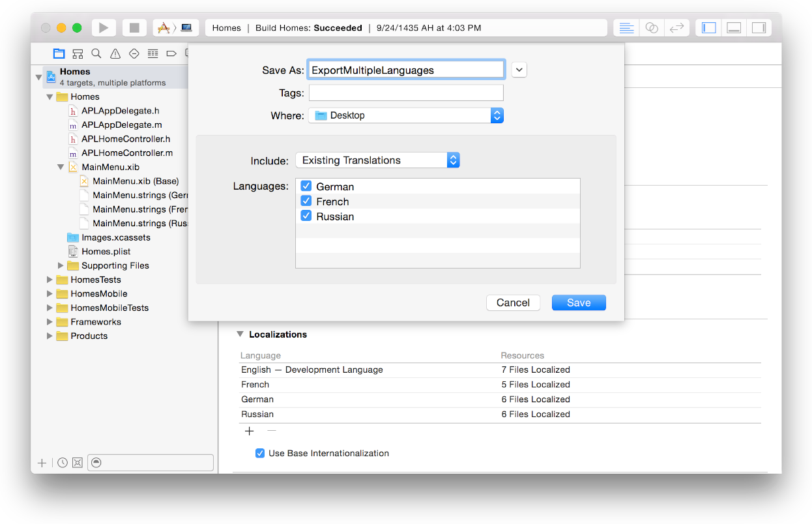The height and width of the screenshot is (524, 812).
Task: Cancel the export dialog
Action: tap(513, 302)
